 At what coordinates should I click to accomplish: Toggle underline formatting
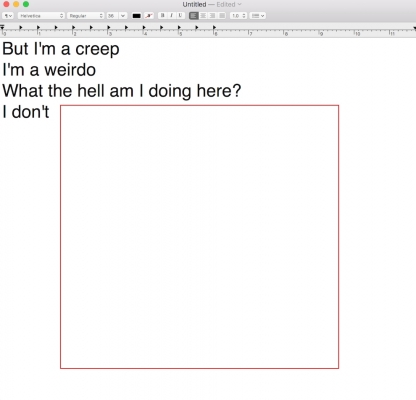pyautogui.click(x=180, y=16)
